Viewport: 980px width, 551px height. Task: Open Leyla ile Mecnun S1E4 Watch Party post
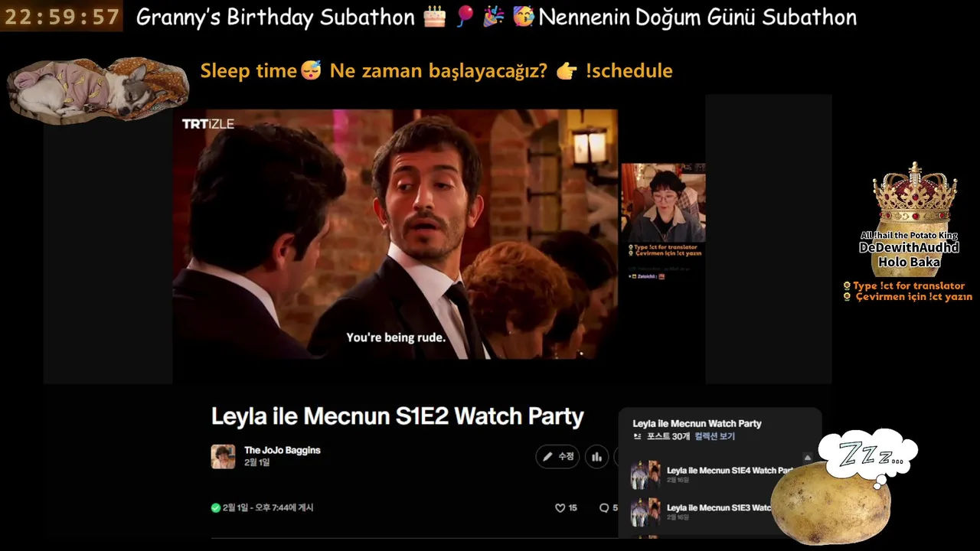pos(730,471)
